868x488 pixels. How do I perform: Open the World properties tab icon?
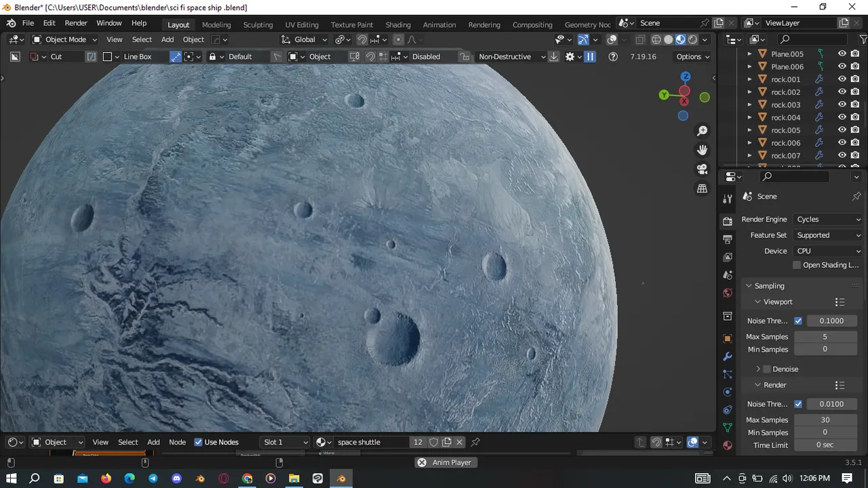(x=728, y=293)
